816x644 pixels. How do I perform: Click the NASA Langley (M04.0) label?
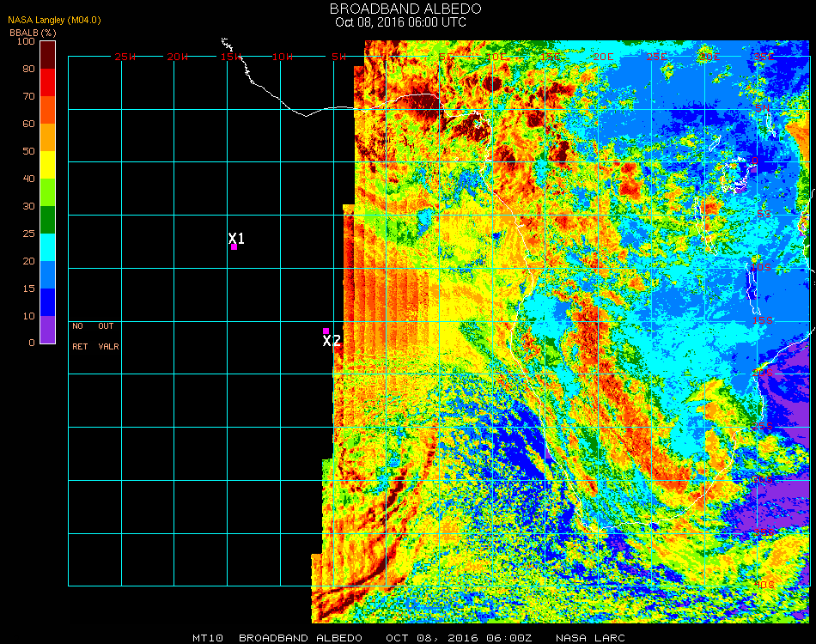[55, 21]
